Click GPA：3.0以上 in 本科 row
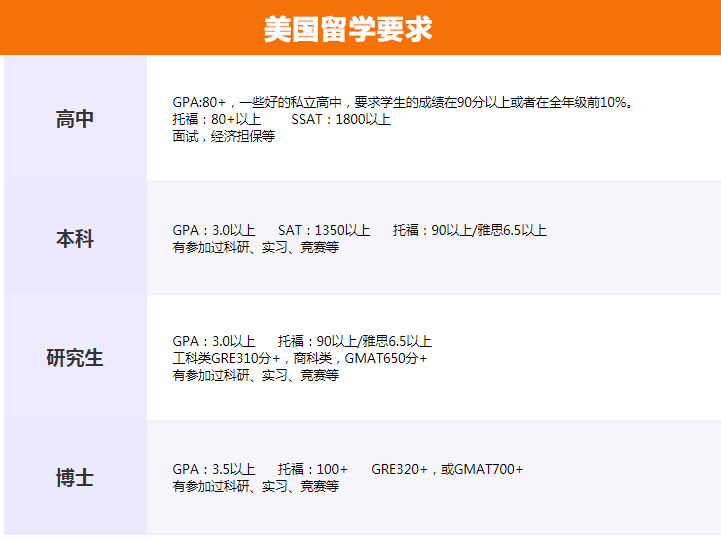The width and height of the screenshot is (721, 538). [213, 230]
